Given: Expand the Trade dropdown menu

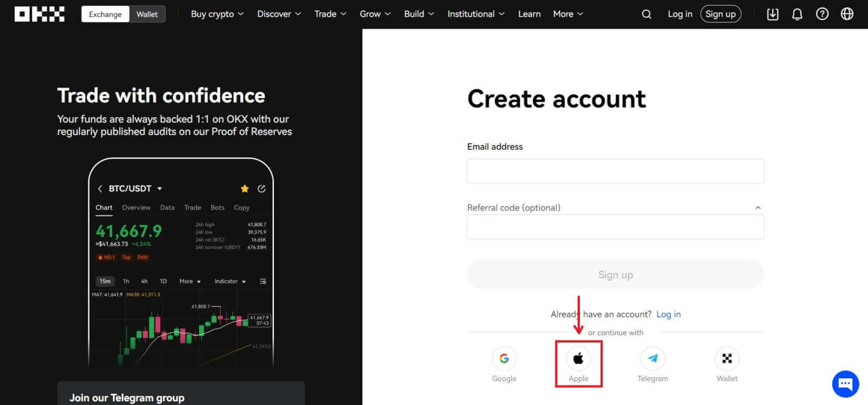Looking at the screenshot, I should point(330,14).
